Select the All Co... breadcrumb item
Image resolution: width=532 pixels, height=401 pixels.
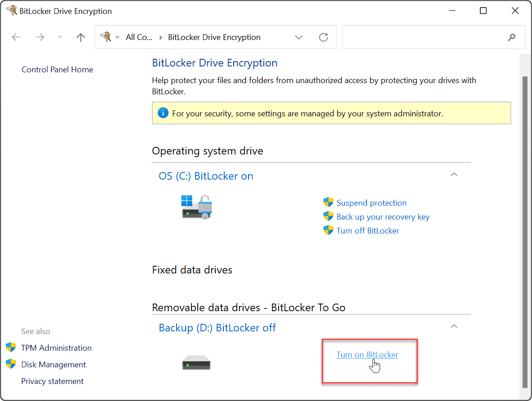(138, 37)
